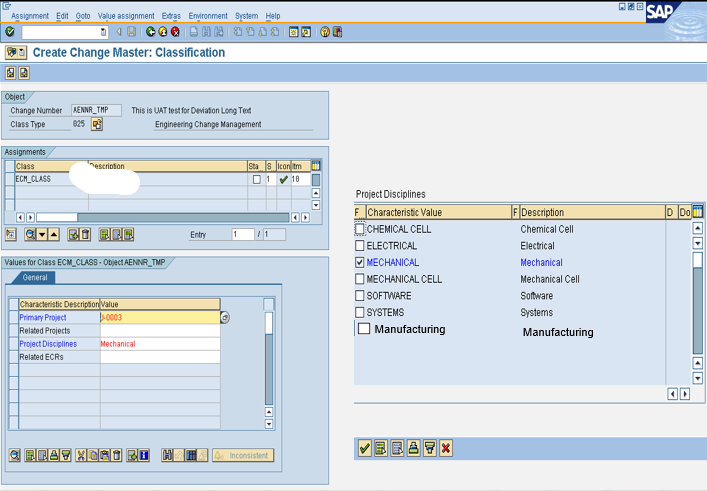Confirm values with green checkmark below list
This screenshot has height=491, width=707.
click(x=365, y=449)
